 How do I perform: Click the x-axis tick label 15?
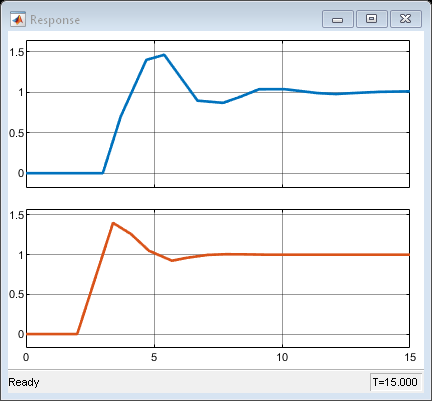pyautogui.click(x=410, y=357)
